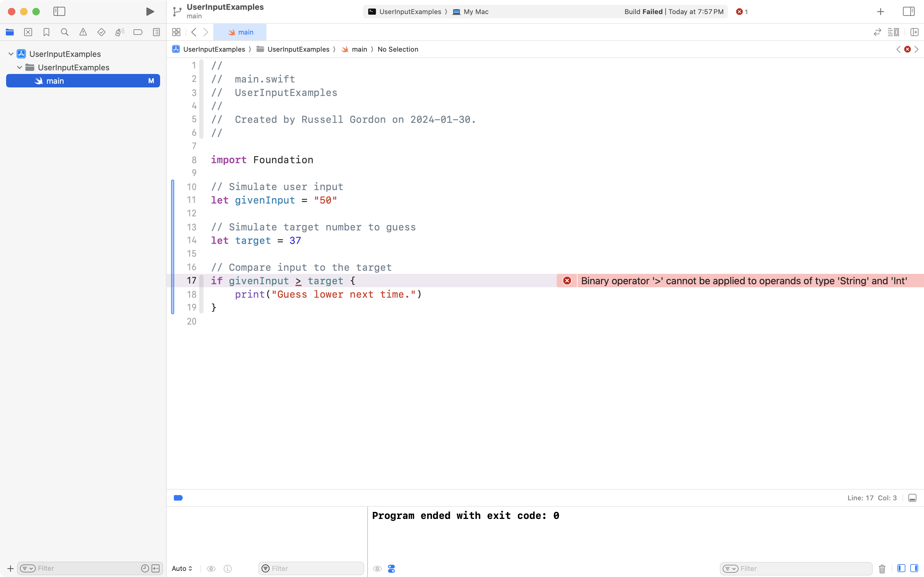Click main in the jump bar breadcrumb
Image resolution: width=924 pixels, height=577 pixels.
[x=359, y=49]
